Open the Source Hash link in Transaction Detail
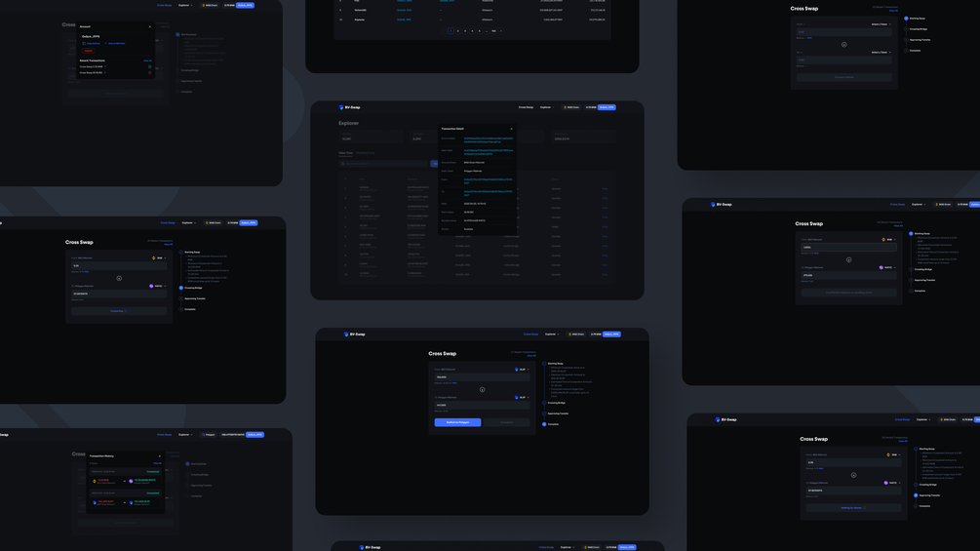980x551 pixels. 489,139
